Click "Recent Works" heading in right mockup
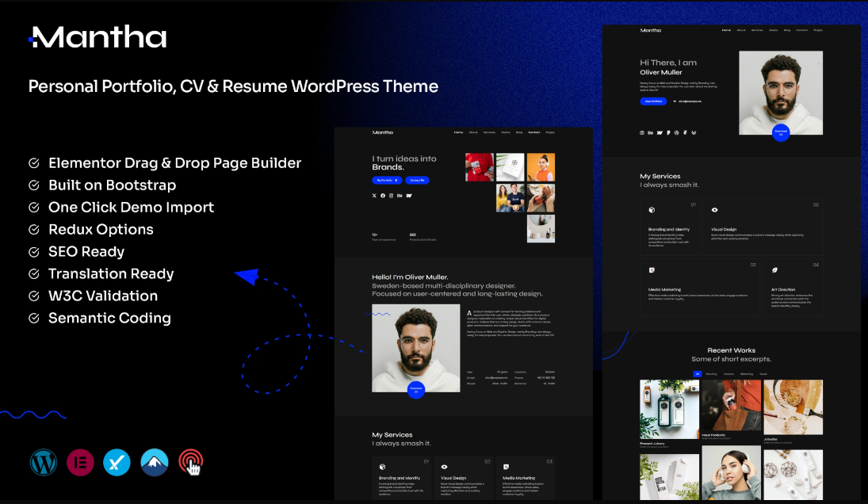The width and height of the screenshot is (868, 504). pos(732,350)
